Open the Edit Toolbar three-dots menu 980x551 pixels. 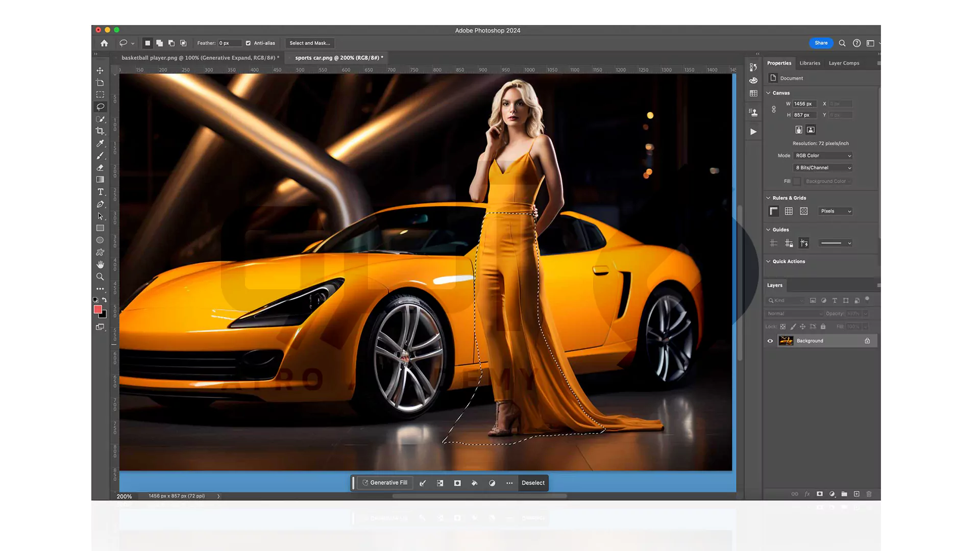tap(100, 289)
